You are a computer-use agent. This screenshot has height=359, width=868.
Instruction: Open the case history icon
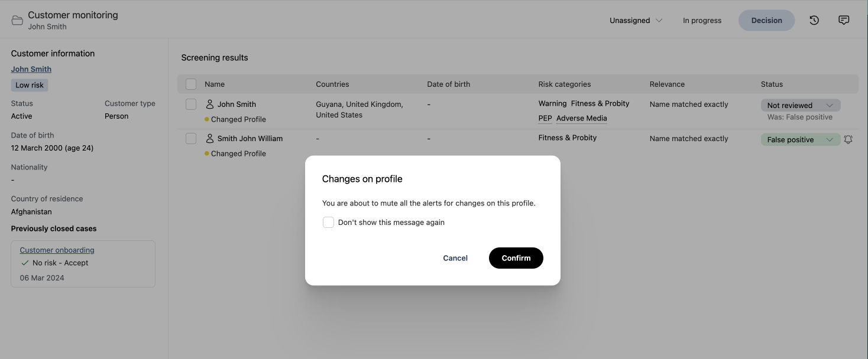pos(814,19)
